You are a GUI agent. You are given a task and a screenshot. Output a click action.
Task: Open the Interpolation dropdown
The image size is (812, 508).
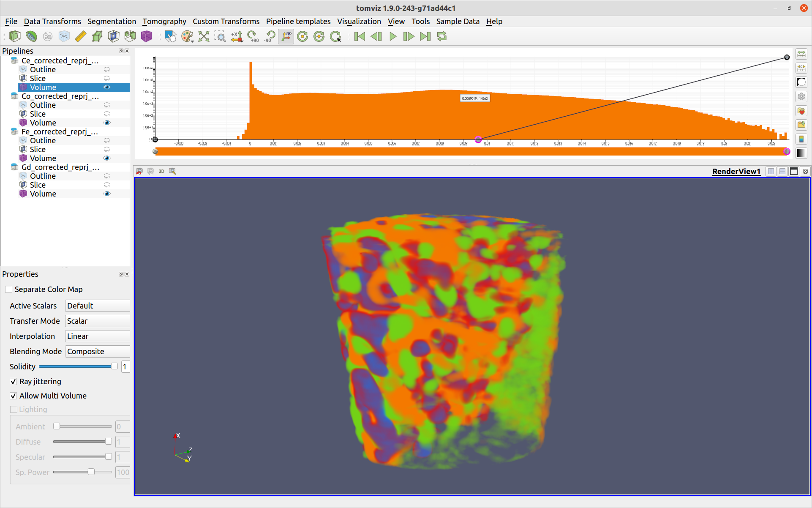coord(98,336)
